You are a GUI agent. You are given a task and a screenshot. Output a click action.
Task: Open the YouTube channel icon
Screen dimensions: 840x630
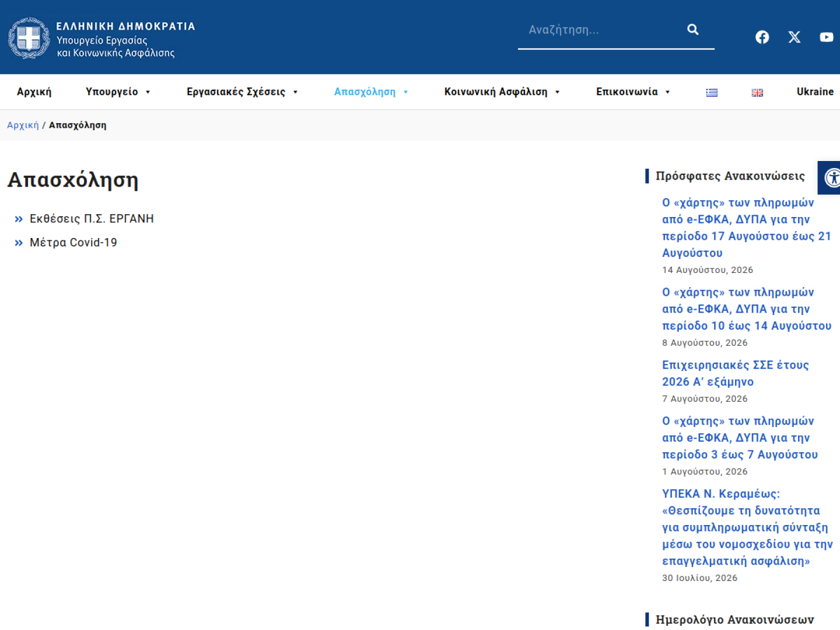click(x=826, y=37)
